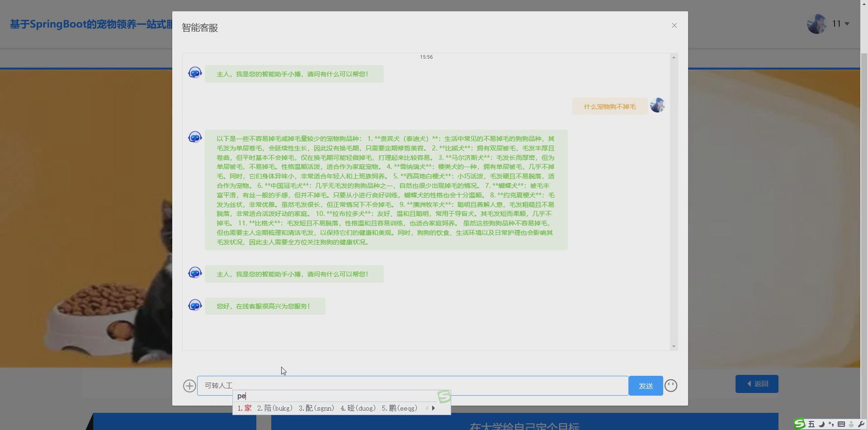Click the message 什么宠物狗不掉毛
The height and width of the screenshot is (430, 868).
pyautogui.click(x=610, y=107)
